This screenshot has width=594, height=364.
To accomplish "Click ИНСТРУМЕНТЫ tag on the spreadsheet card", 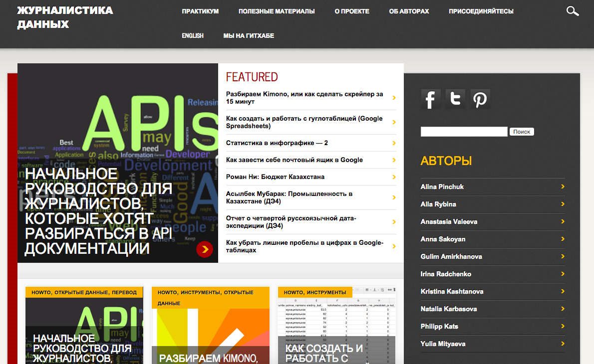I will 326,293.
